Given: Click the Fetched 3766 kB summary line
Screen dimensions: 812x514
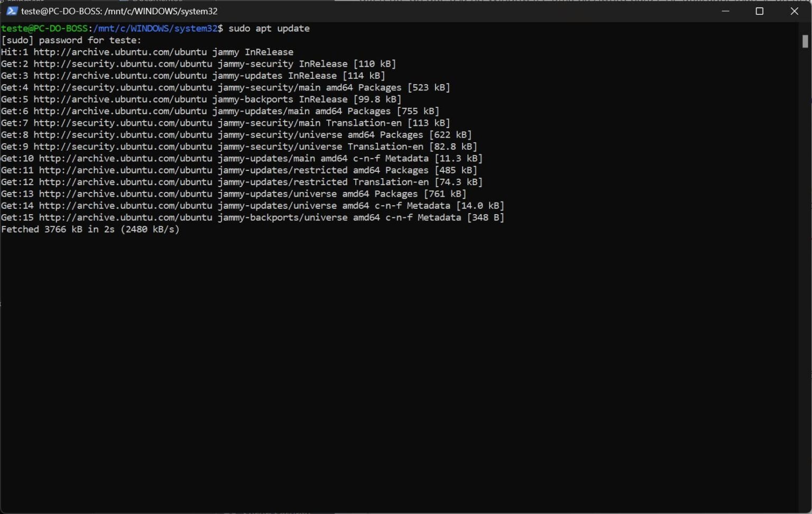Looking at the screenshot, I should click(90, 229).
